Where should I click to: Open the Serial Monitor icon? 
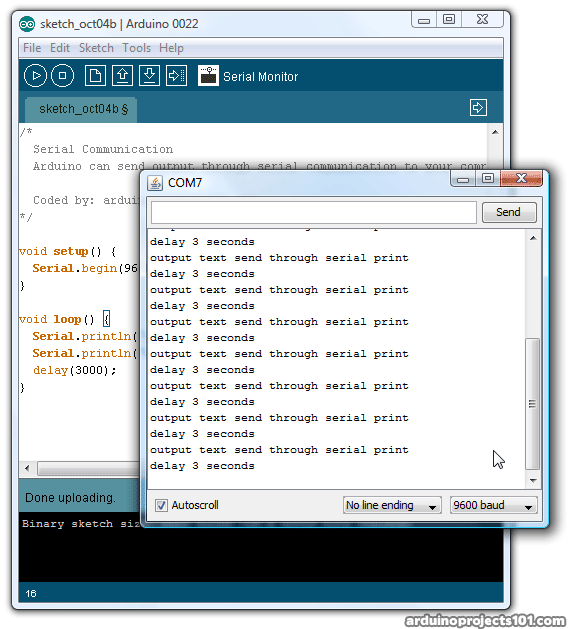click(208, 75)
